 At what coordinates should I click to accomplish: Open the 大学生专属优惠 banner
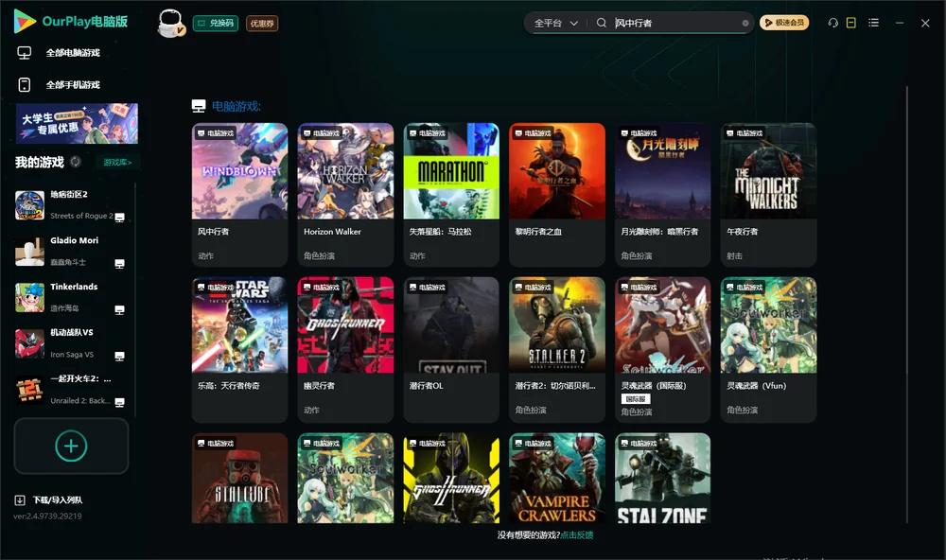coord(78,124)
